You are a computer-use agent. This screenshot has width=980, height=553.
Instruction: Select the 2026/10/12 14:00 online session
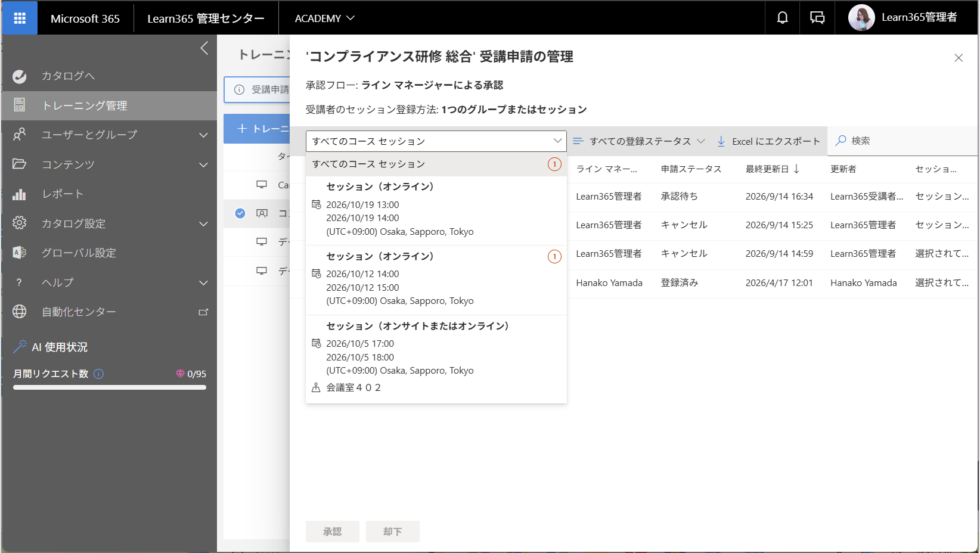[436, 280]
